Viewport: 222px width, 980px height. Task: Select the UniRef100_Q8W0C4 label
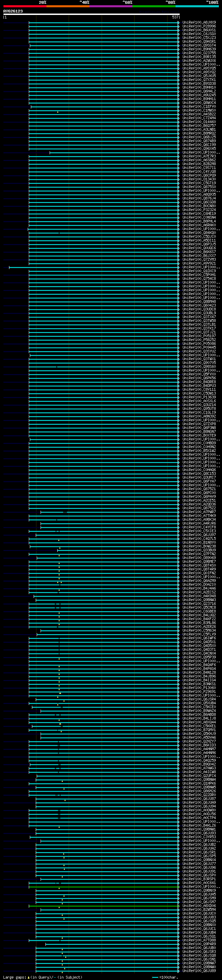[199, 103]
